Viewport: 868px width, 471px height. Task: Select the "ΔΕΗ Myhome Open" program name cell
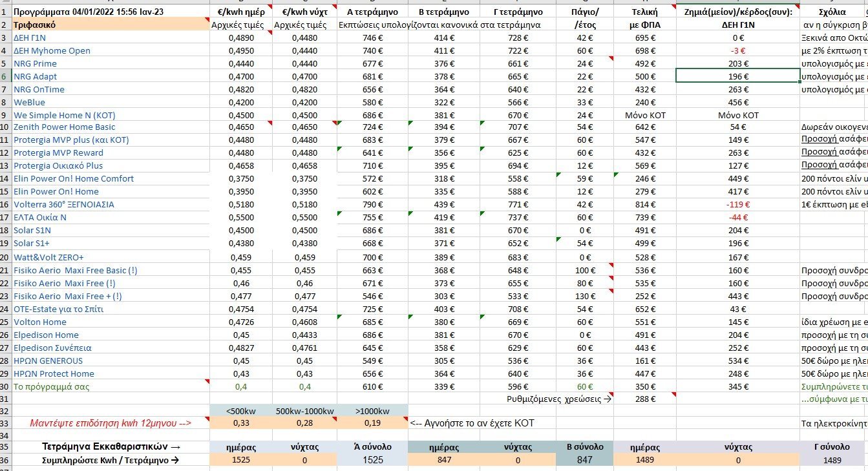110,50
